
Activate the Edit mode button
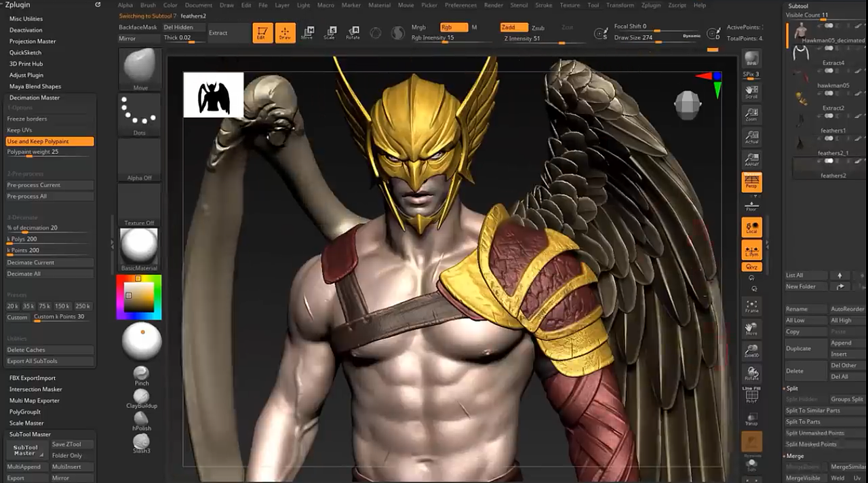point(262,33)
